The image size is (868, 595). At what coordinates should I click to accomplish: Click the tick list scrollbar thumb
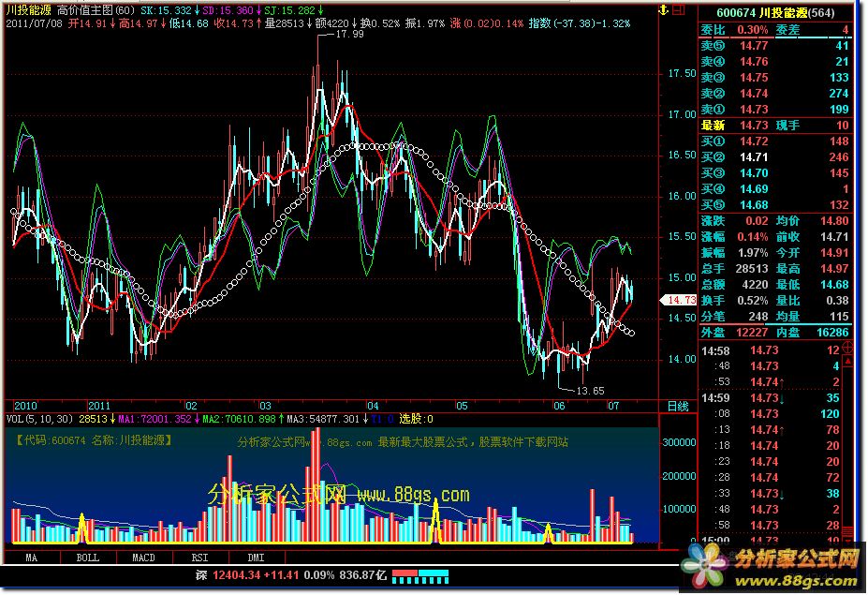pyautogui.click(x=847, y=532)
